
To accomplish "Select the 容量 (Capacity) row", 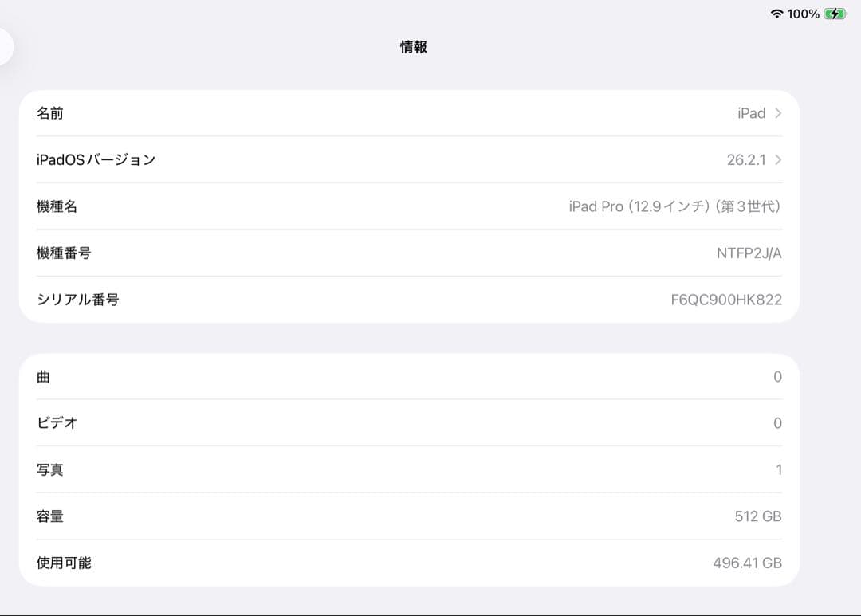I will coord(408,516).
